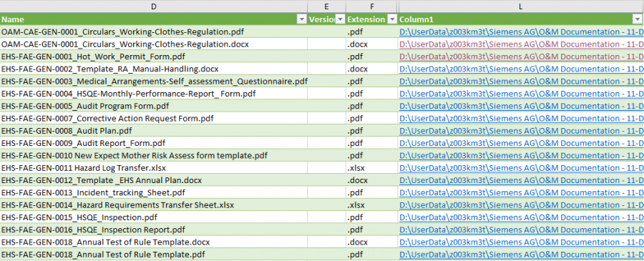Viewport: 644px width, 261px height.
Task: Select column L header
Action: 521,6
